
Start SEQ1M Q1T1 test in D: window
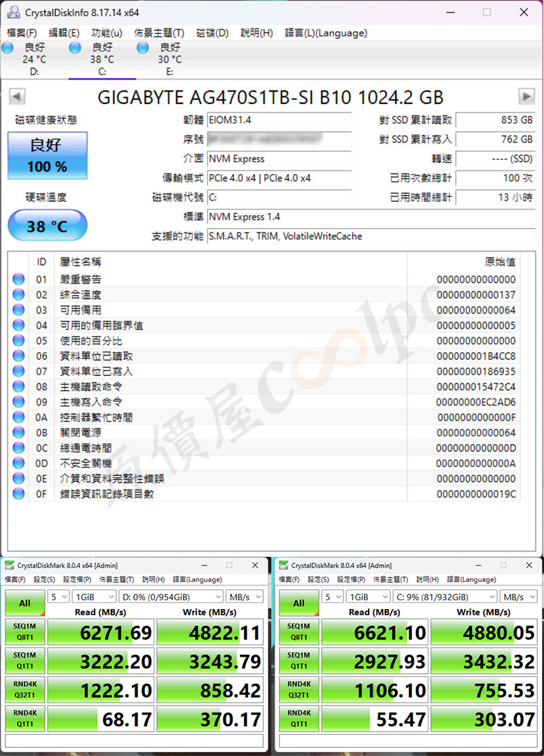[24, 661]
